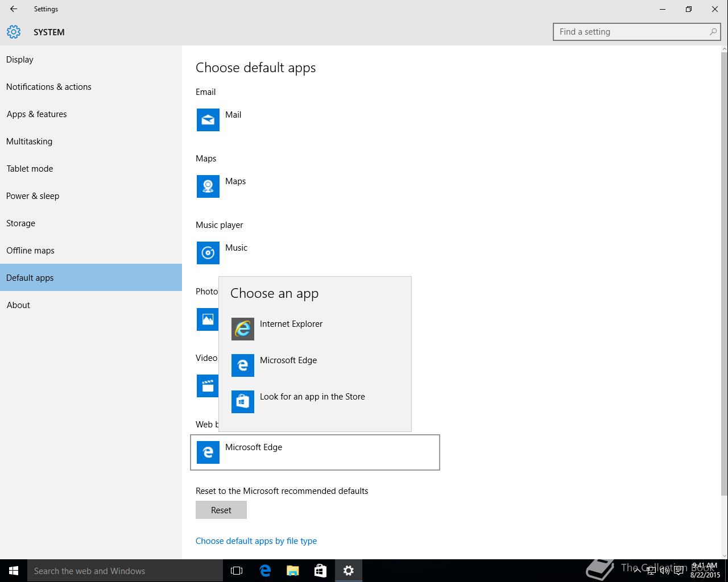The width and height of the screenshot is (728, 582).
Task: Open Power & sleep settings
Action: click(x=91, y=196)
